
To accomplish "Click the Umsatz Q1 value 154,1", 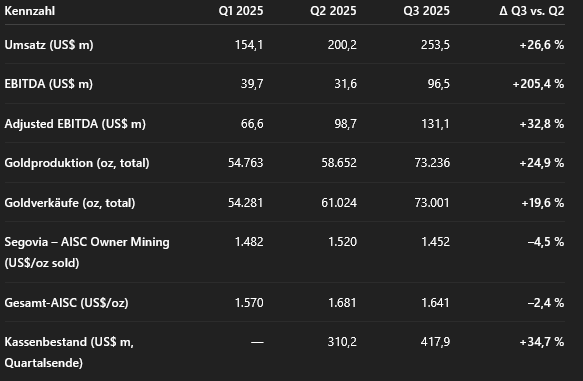I will [x=249, y=45].
